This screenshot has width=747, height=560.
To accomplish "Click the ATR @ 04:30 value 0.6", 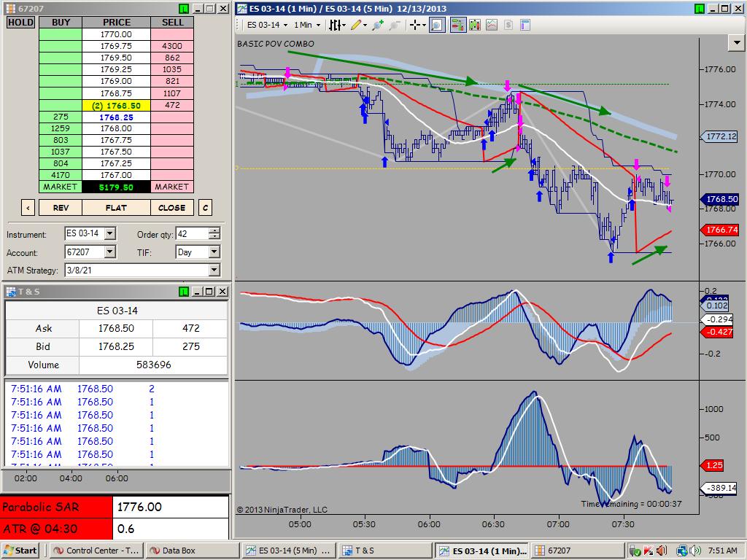I will tap(171, 529).
